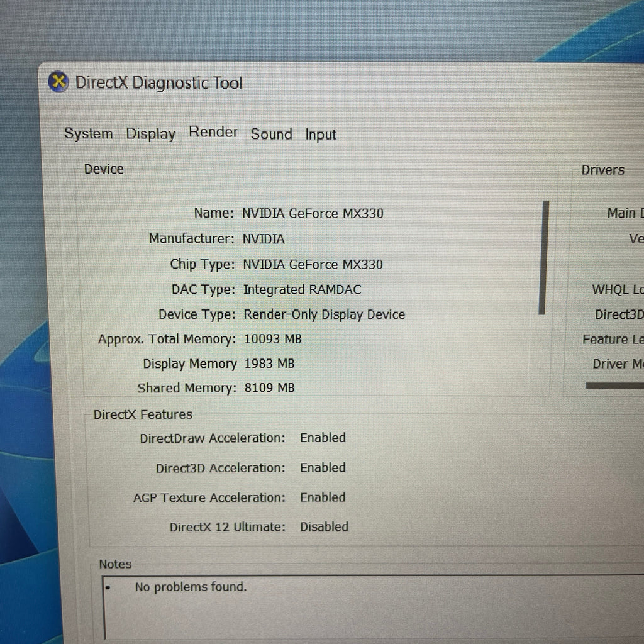This screenshot has height=644, width=644.
Task: Click the Driver Model label in Drivers
Action: [618, 364]
